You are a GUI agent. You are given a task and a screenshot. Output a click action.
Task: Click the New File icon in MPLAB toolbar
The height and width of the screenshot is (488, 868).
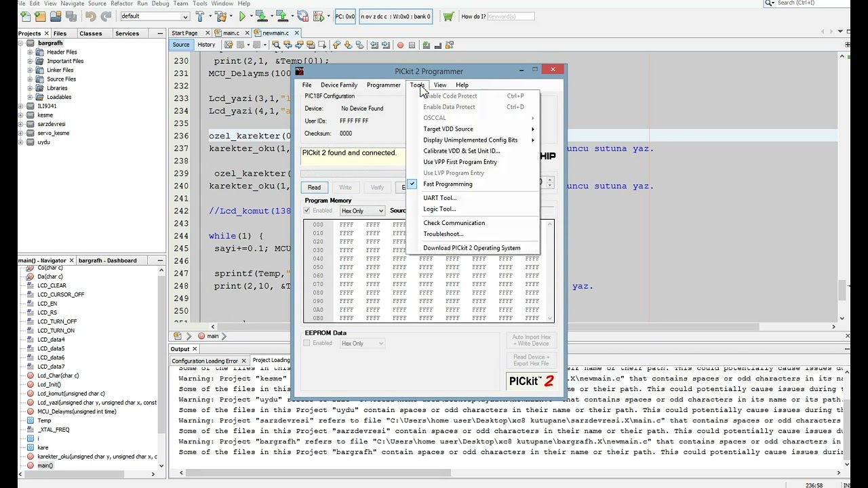point(25,16)
